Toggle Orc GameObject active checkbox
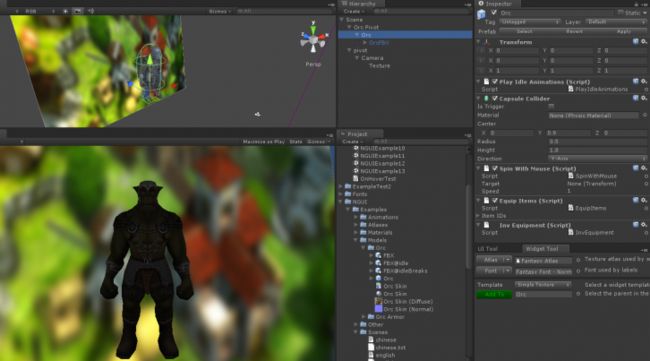The height and width of the screenshot is (361, 650). coord(494,13)
